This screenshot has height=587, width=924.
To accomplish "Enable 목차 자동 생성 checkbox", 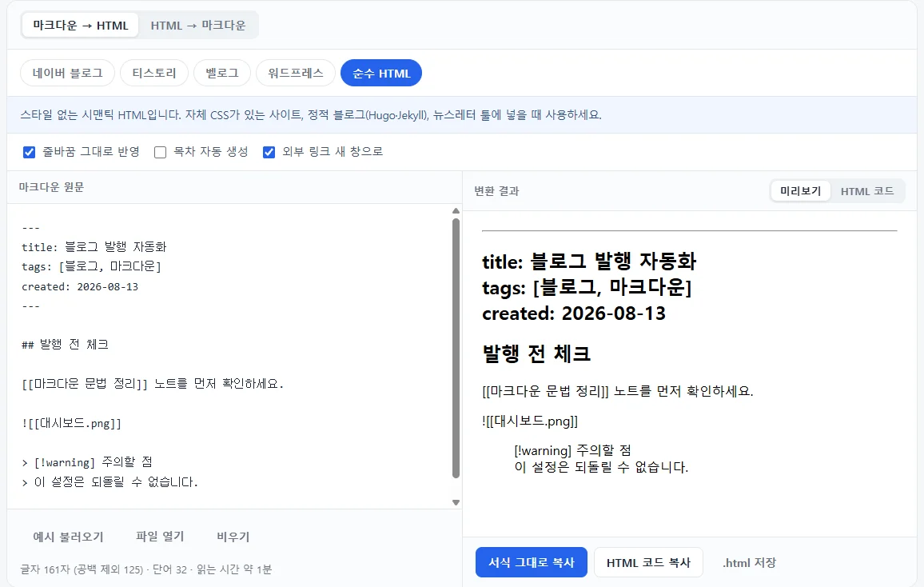I will coord(161,152).
